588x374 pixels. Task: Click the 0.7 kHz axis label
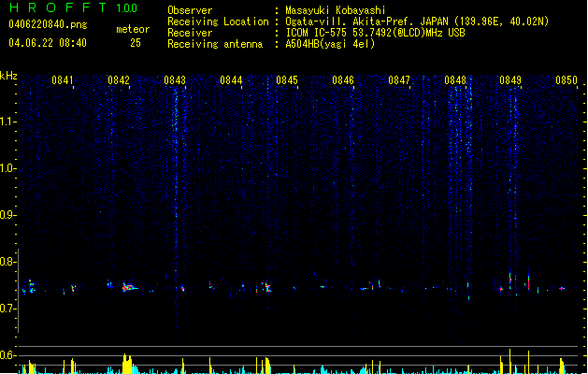pyautogui.click(x=8, y=309)
